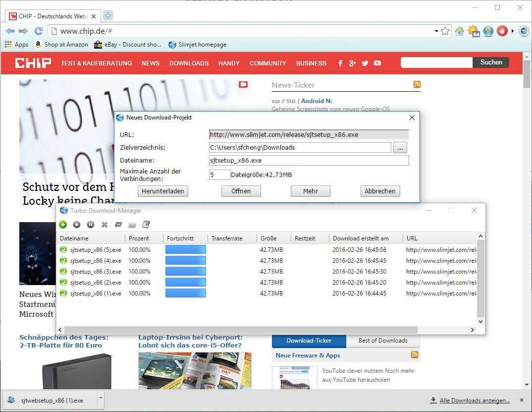This screenshot has width=532, height=412.
Task: Click the Herunterladen button
Action: (x=163, y=191)
